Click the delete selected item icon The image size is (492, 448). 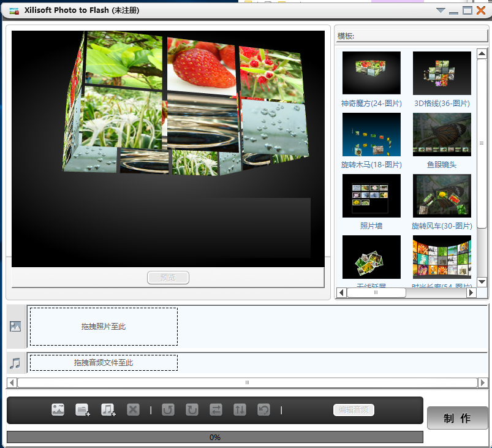click(x=133, y=410)
